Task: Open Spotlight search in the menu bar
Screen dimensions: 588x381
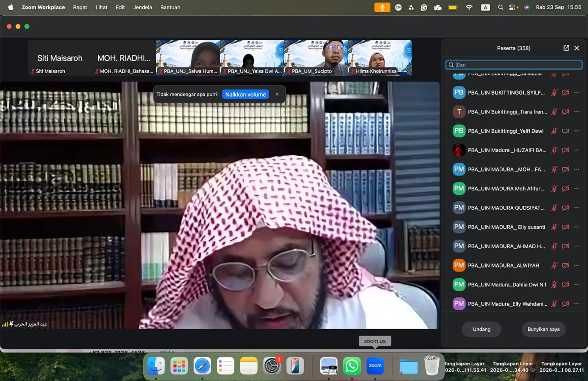Action: click(x=500, y=7)
